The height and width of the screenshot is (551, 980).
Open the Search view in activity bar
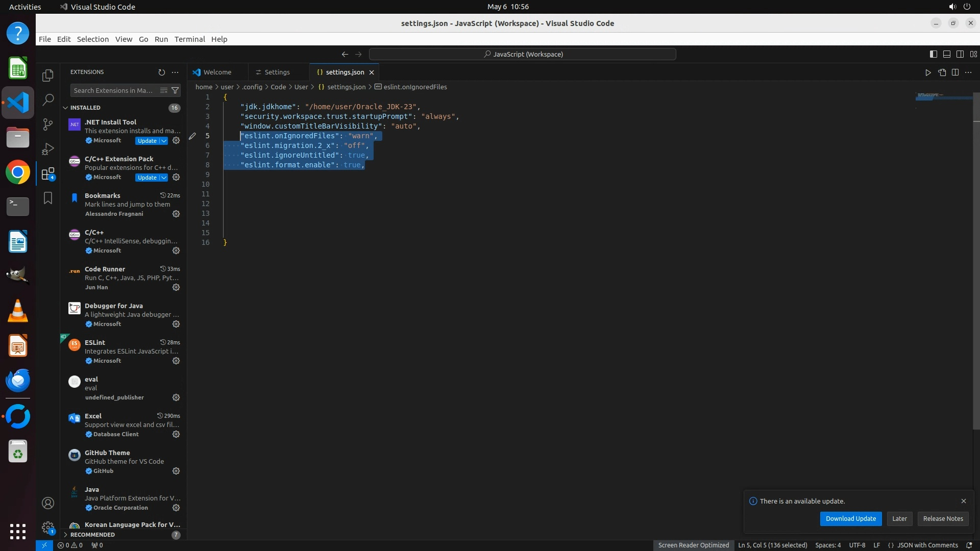(48, 100)
